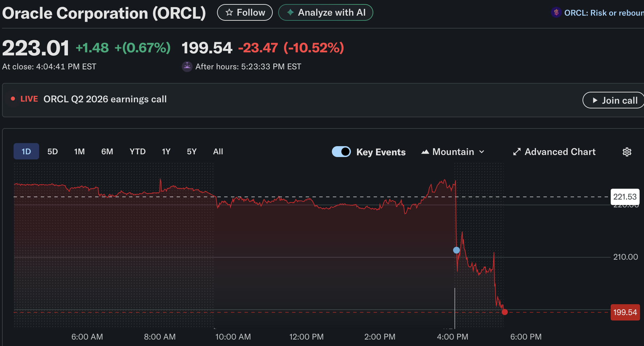
Task: Show the 1Y chart range
Action: click(166, 151)
